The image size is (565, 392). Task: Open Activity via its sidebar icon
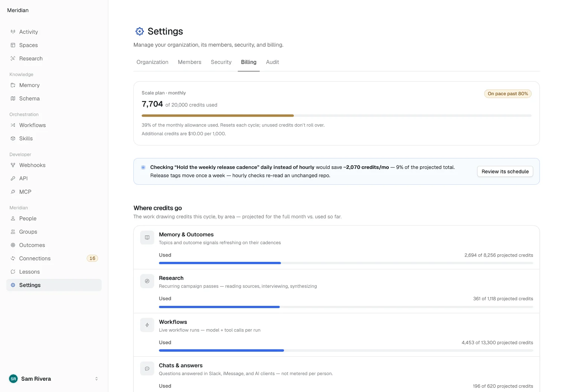13,32
